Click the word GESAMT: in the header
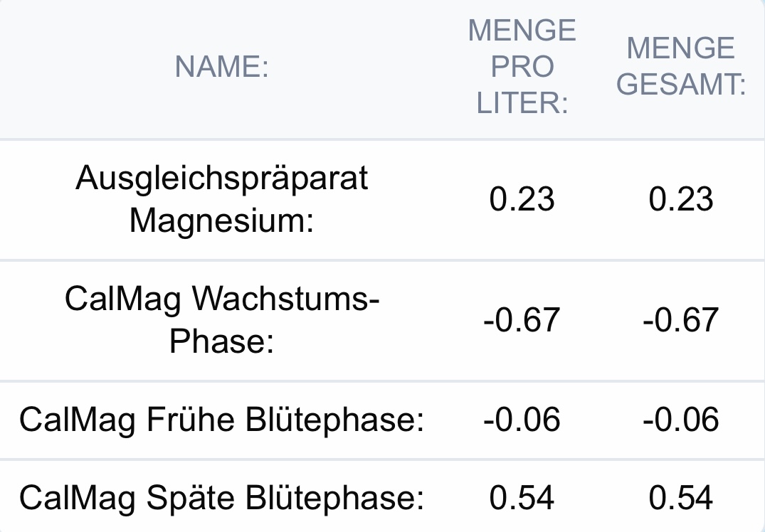The height and width of the screenshot is (532, 765). click(x=680, y=85)
